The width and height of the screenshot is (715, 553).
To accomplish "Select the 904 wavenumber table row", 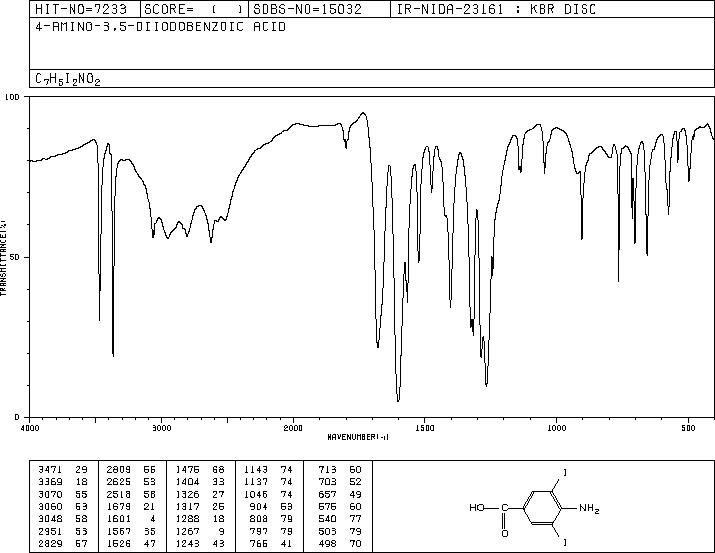I will pyautogui.click(x=270, y=506).
